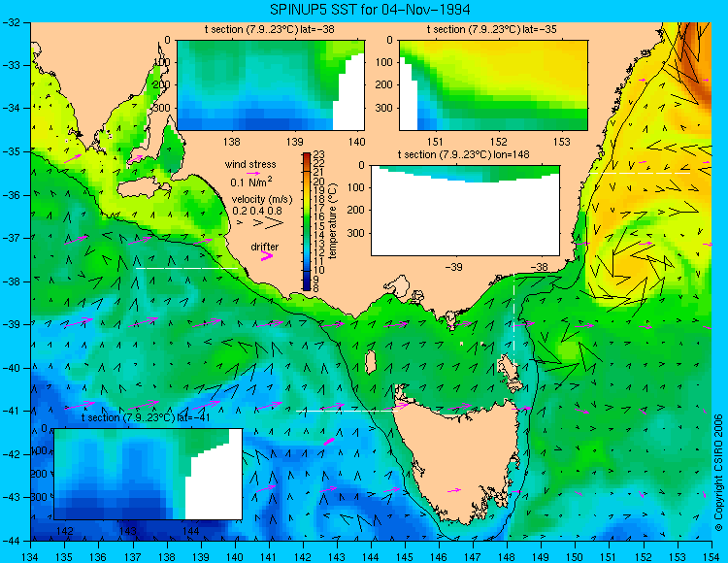
Task: Open the lat=-41 temperature section plot
Action: pos(149,474)
